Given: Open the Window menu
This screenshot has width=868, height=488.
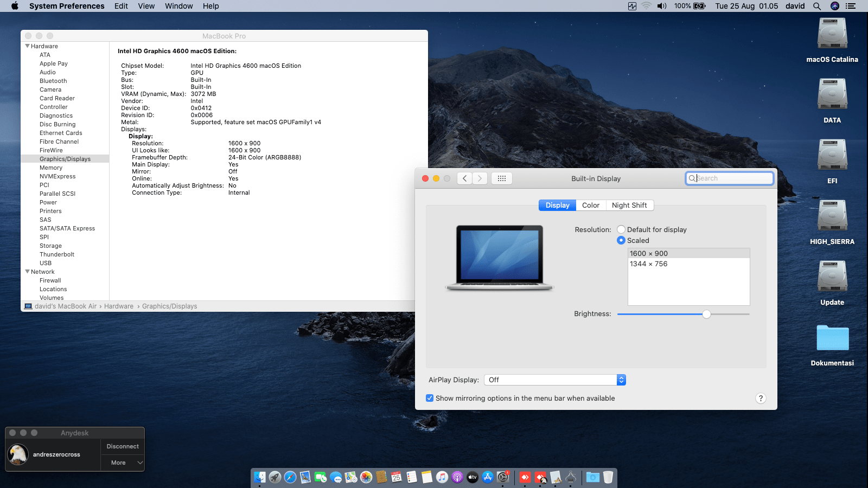Looking at the screenshot, I should coord(179,6).
